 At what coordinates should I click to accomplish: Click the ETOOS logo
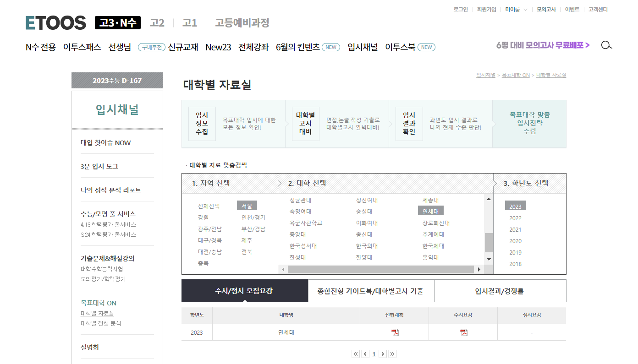[55, 22]
